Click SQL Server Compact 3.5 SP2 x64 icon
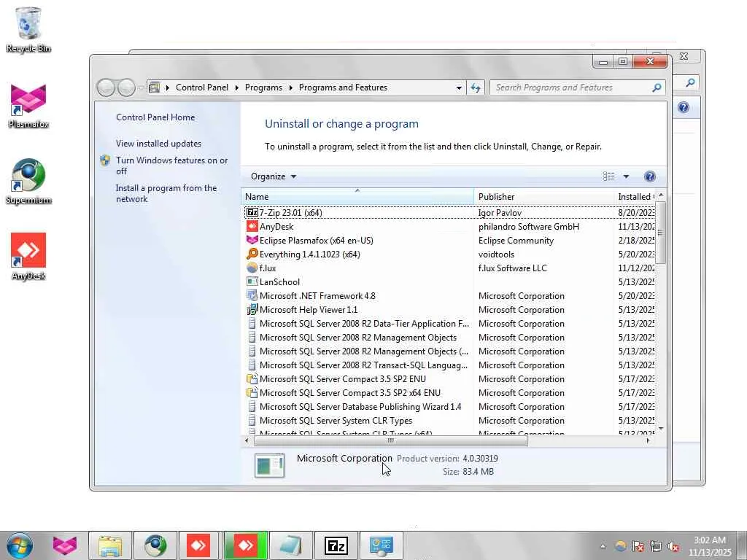This screenshot has height=560, width=747. click(252, 393)
